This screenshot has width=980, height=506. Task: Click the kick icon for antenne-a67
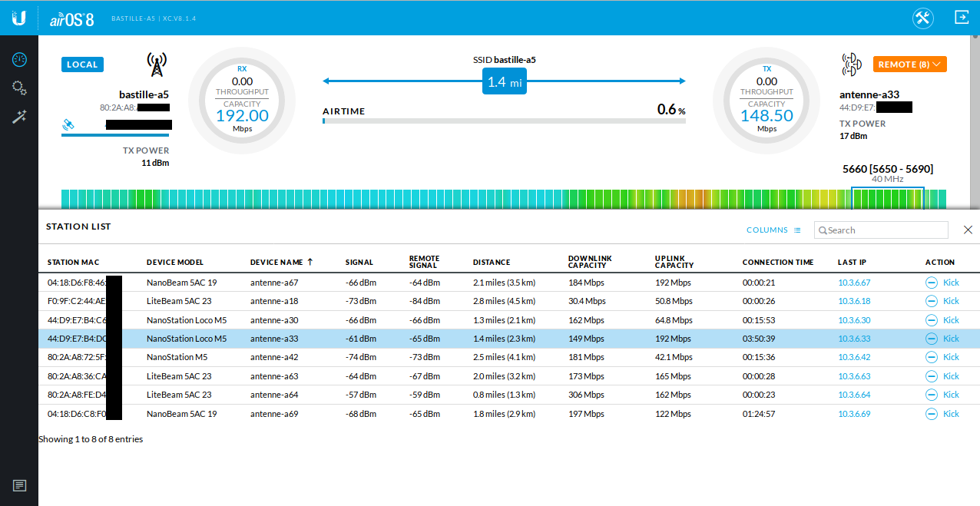tap(932, 283)
